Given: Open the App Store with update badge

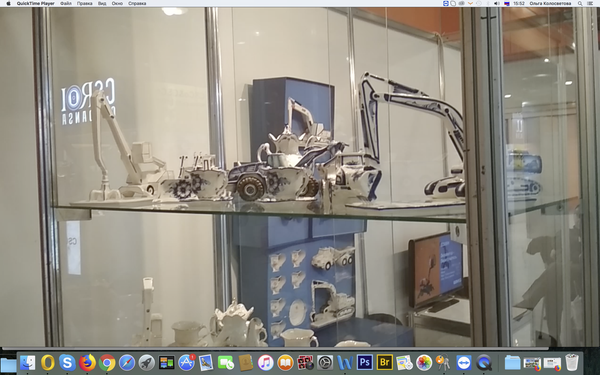Looking at the screenshot, I should tap(186, 362).
